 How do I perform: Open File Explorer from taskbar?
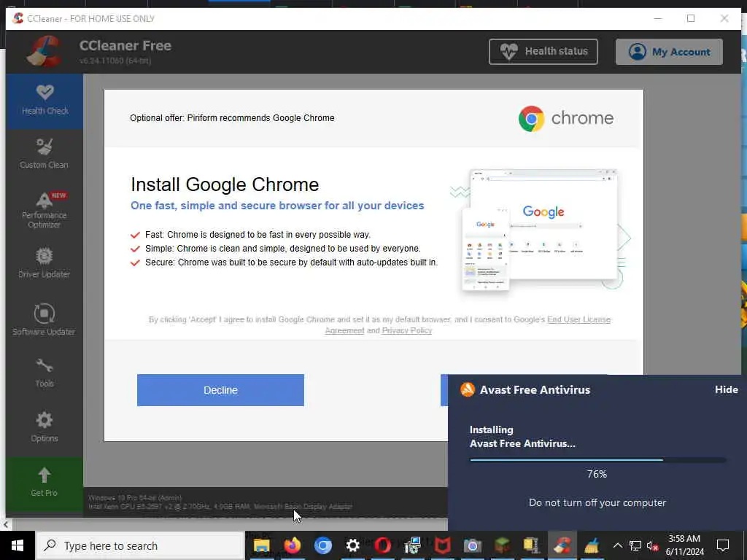coord(262,545)
